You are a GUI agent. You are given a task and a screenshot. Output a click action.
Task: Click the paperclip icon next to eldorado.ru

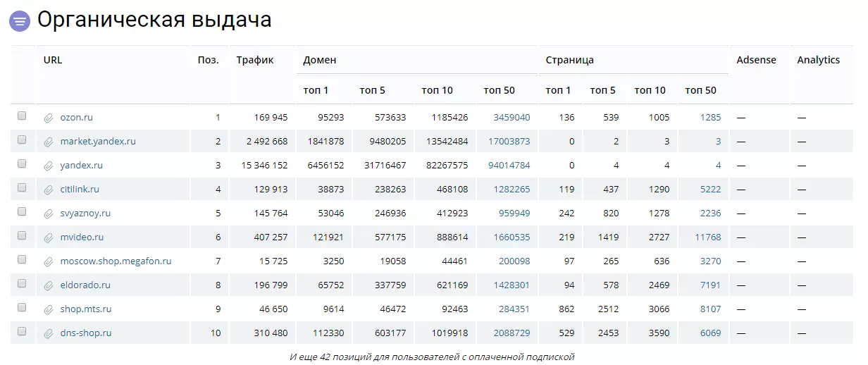tap(49, 285)
